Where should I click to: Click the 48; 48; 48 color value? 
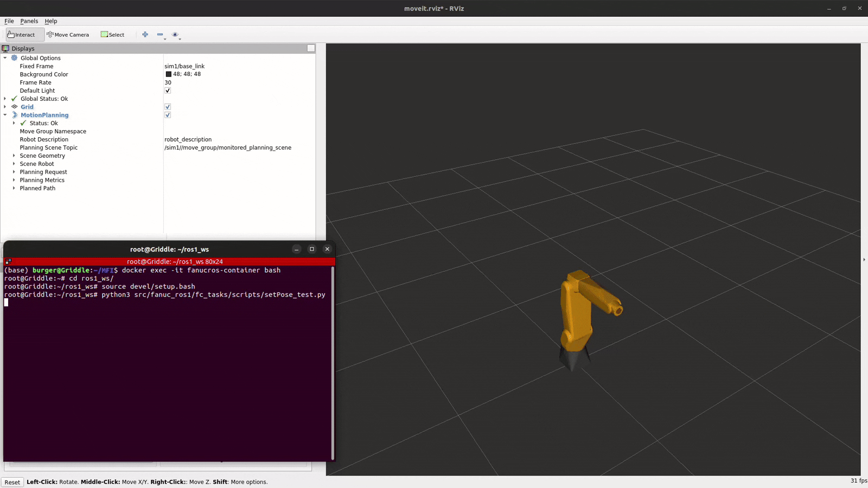187,74
